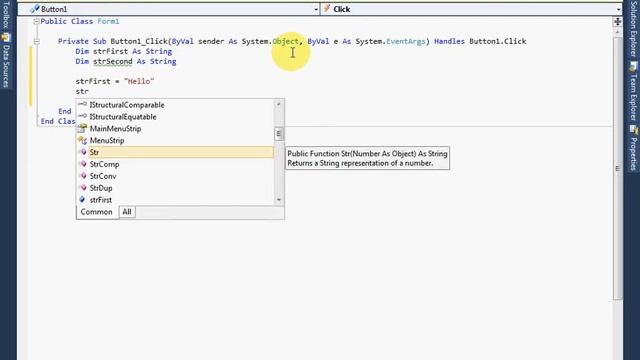Click the editor split window handle
Screen dimensions: 640x360
pyautogui.click(x=618, y=22)
